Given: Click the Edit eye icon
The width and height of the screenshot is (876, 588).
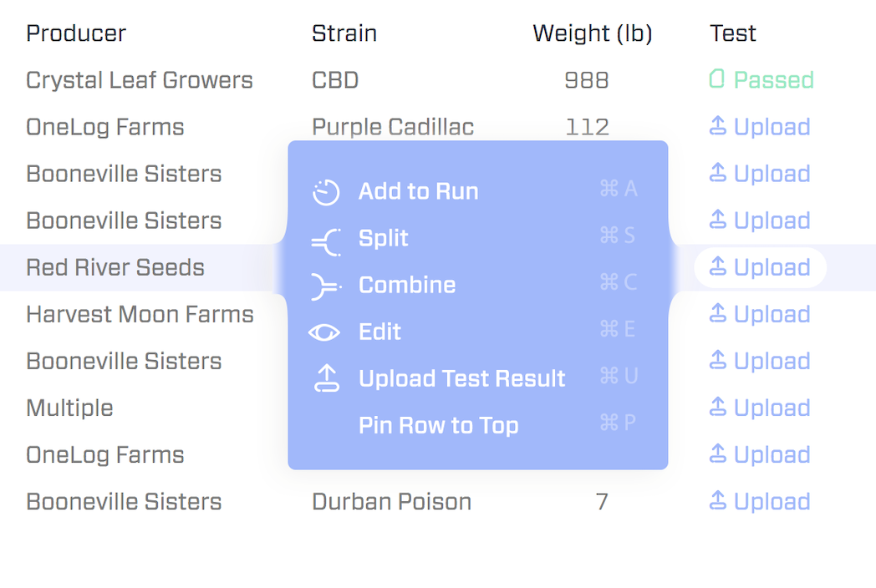Looking at the screenshot, I should pos(324,332).
